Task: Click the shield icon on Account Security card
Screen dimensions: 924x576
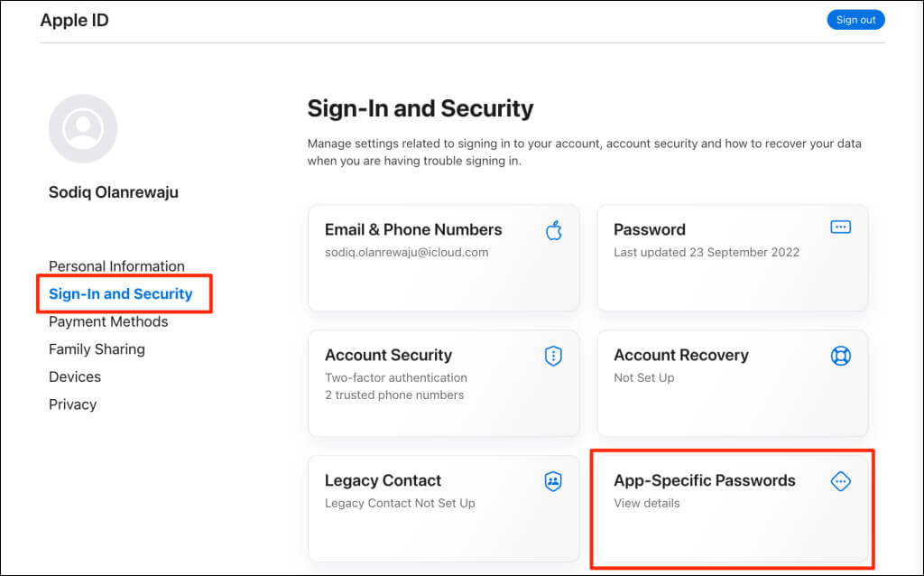Action: 553,356
